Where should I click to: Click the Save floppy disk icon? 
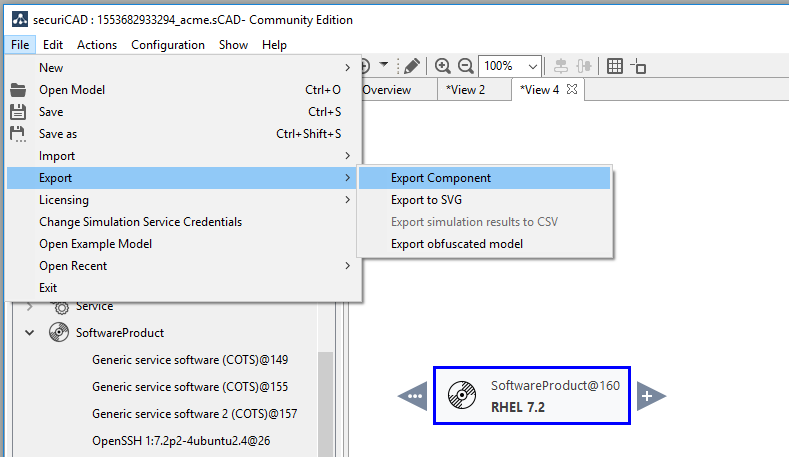[18, 112]
